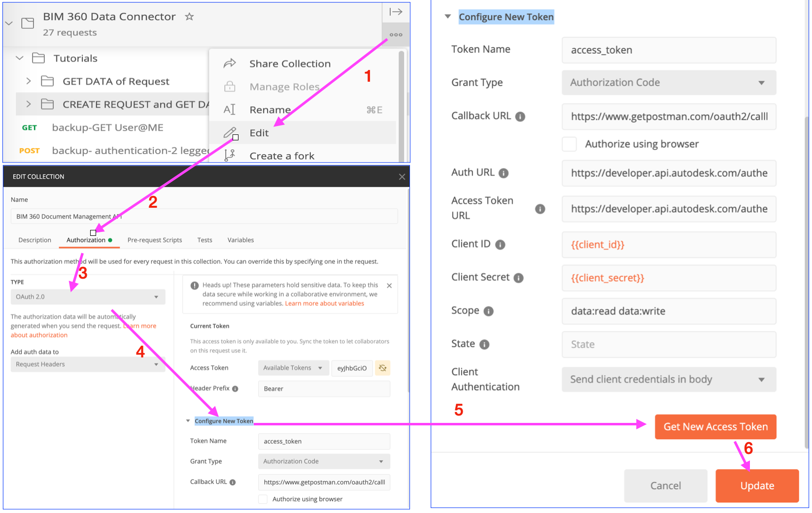Collapse Configure New Token in right panel
This screenshot has width=812, height=513.
click(x=448, y=17)
